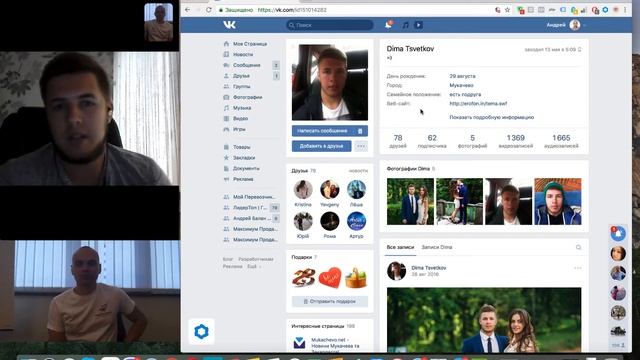Click the gift icon on the Написать сообщение button
This screenshot has width=640, height=360.
pyautogui.click(x=360, y=131)
